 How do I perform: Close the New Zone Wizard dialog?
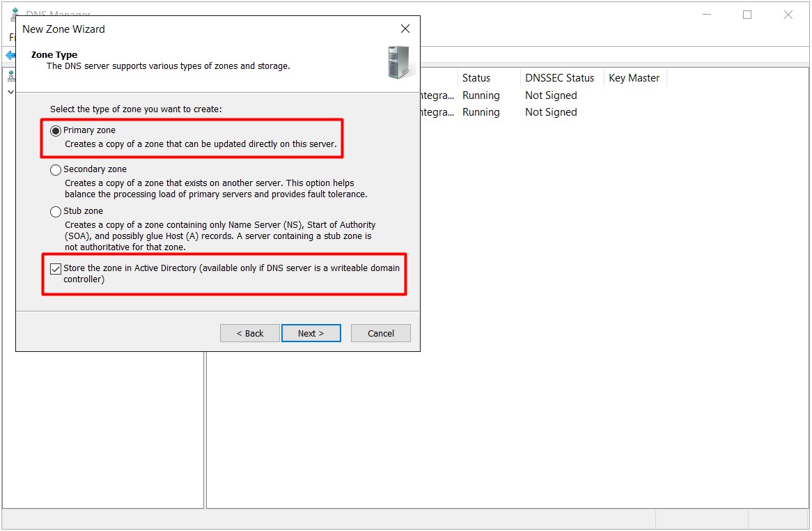405,29
